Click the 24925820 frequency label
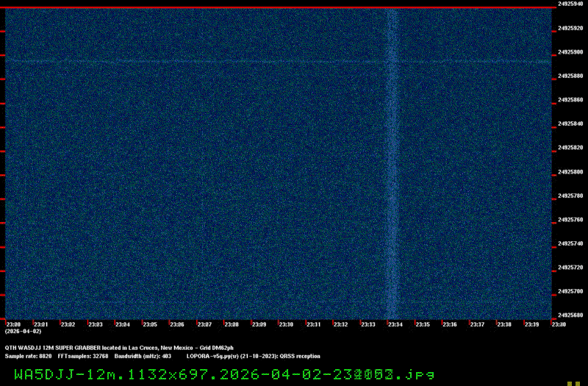The height and width of the screenshot is (386, 588). coord(570,148)
